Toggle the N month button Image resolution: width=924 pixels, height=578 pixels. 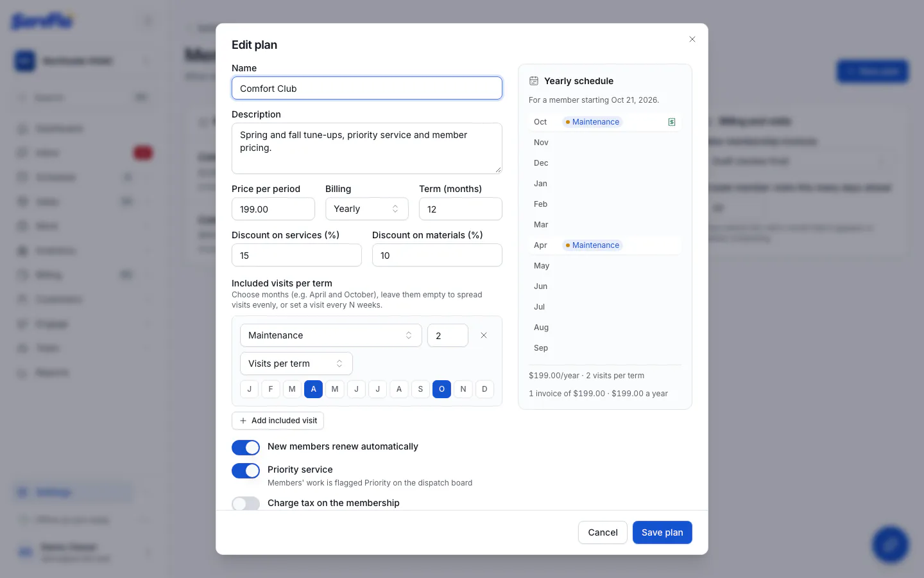click(x=463, y=389)
